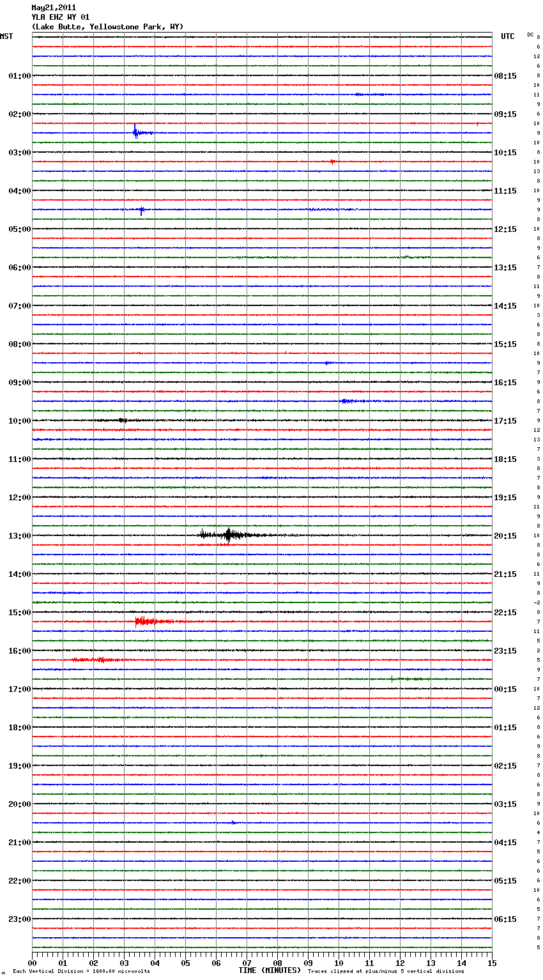Viewport: 543px width, 980px height.
Task: Click the small red blip on 03:15 trace
Action: pyautogui.click(x=332, y=162)
